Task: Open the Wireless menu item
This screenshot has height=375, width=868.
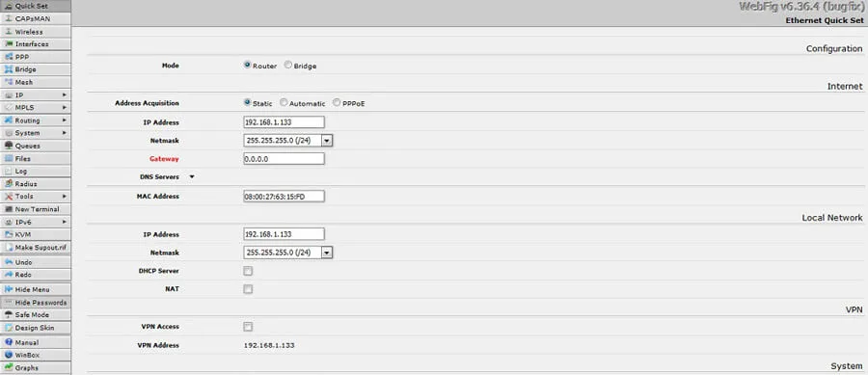Action: [x=36, y=32]
